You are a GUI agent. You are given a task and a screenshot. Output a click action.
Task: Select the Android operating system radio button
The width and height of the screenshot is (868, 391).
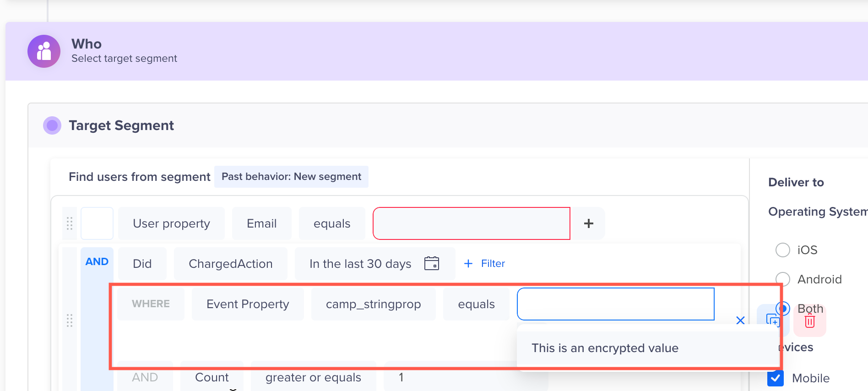pos(783,279)
